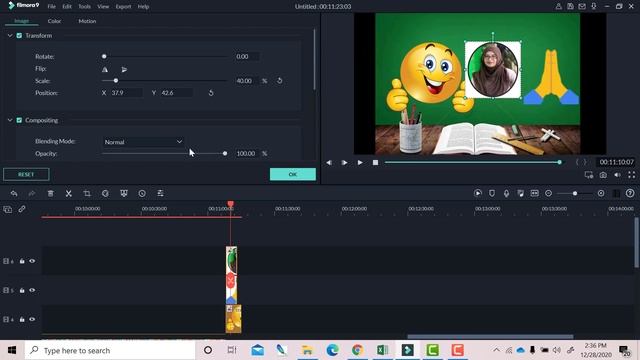Toggle the Compositing checkbox
The image size is (640, 360).
(19, 120)
